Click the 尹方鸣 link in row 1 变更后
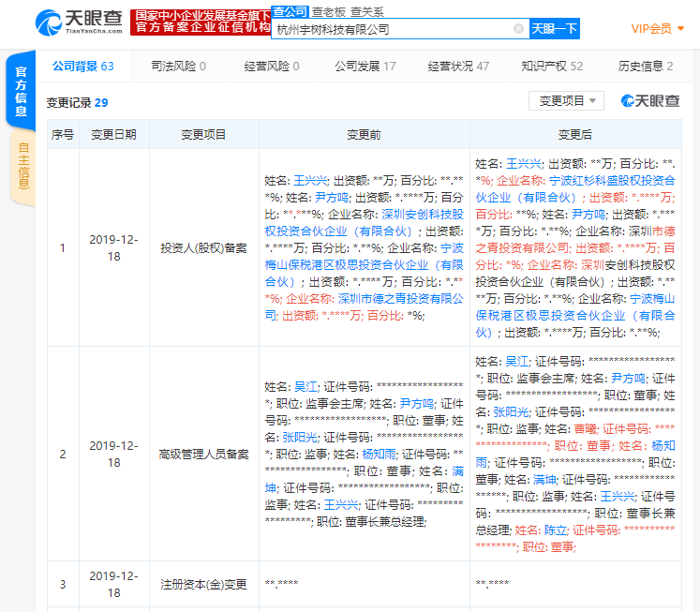 pos(588,215)
